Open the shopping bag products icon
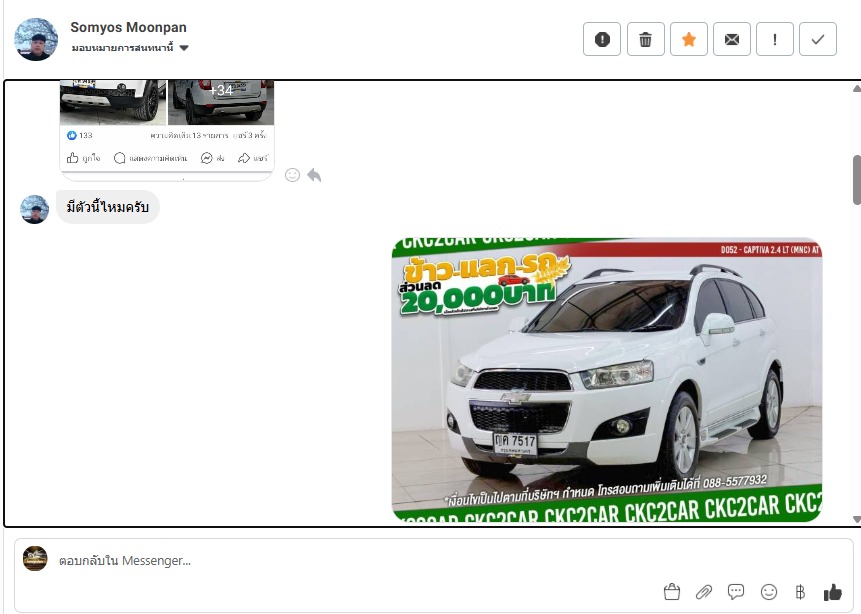The image size is (861, 614). pos(672,592)
